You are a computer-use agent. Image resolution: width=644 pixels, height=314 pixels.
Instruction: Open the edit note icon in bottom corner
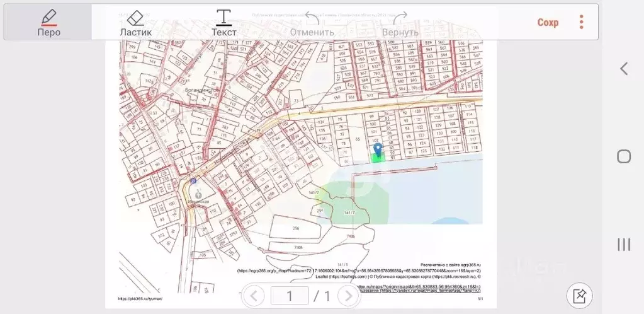[580, 295]
